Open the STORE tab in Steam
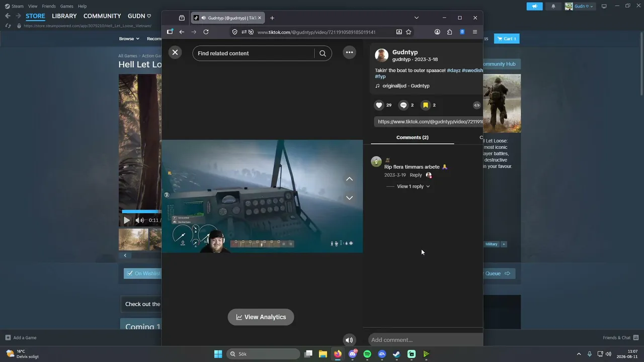The width and height of the screenshot is (644, 362). (x=35, y=16)
